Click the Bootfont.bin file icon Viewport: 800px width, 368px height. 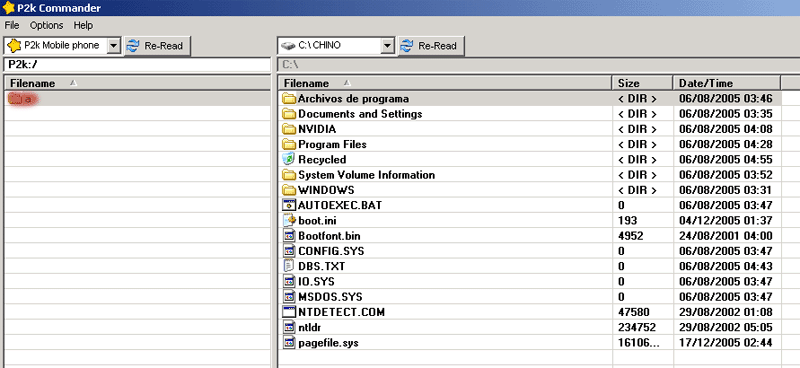(289, 236)
